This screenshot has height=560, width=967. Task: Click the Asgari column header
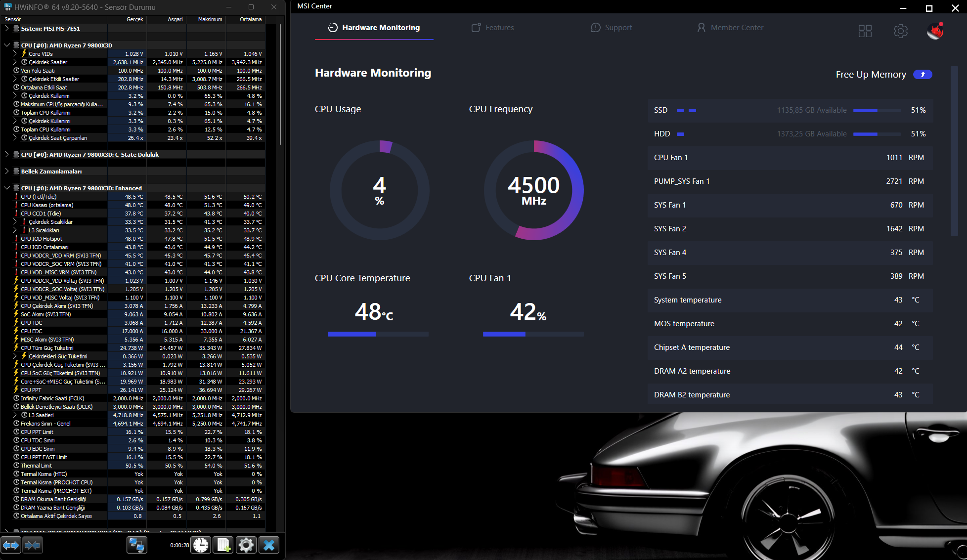[167, 19]
